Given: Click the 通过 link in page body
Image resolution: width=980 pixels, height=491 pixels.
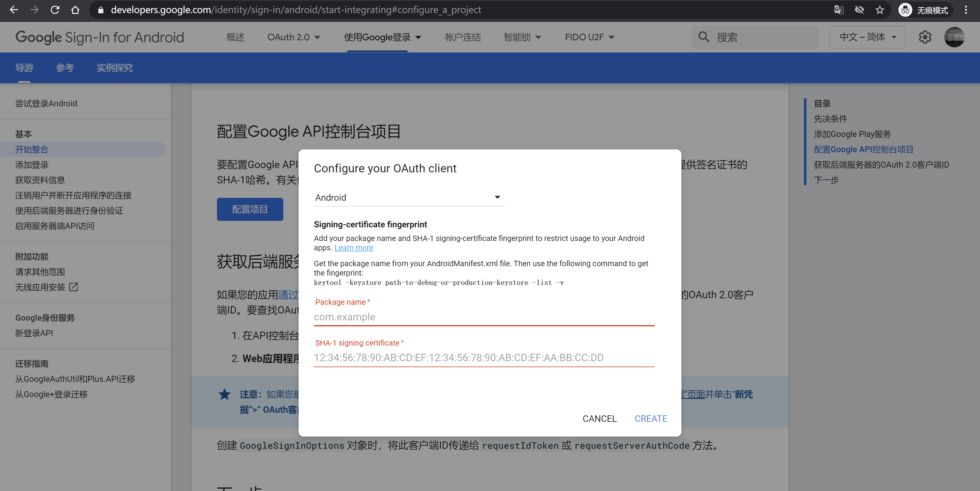Looking at the screenshot, I should 288,295.
